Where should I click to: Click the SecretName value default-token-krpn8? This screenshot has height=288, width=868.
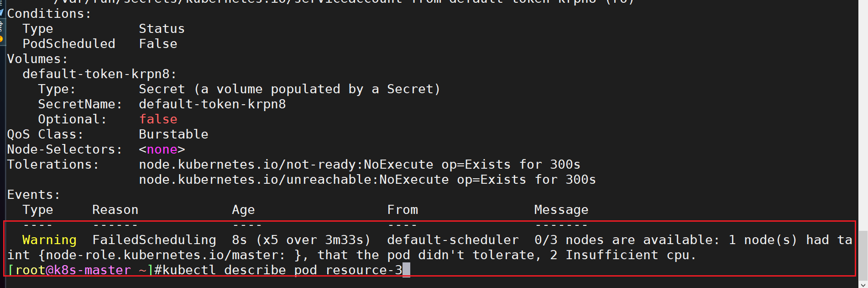tap(212, 104)
